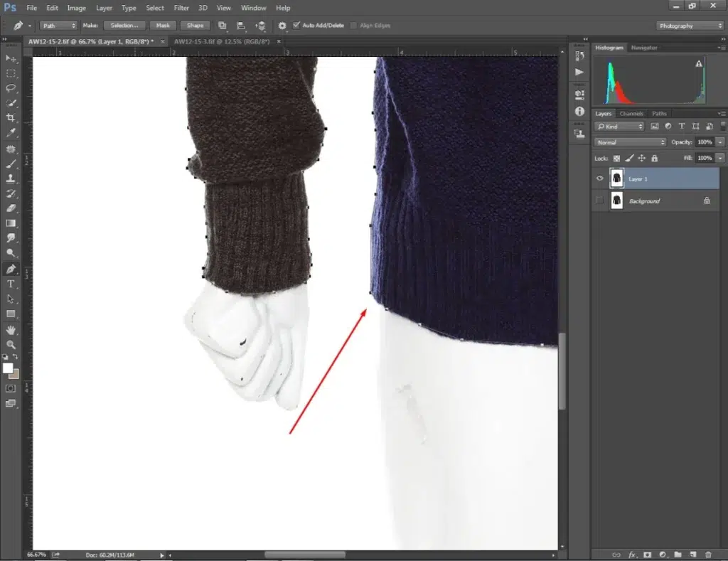Select the Gradient tool
Screen dimensions: 728x561
11,223
